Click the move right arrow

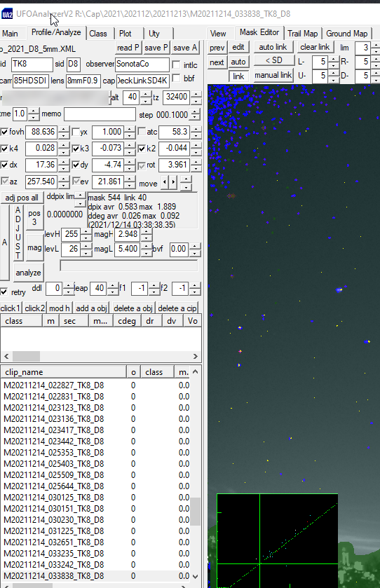pos(173,183)
